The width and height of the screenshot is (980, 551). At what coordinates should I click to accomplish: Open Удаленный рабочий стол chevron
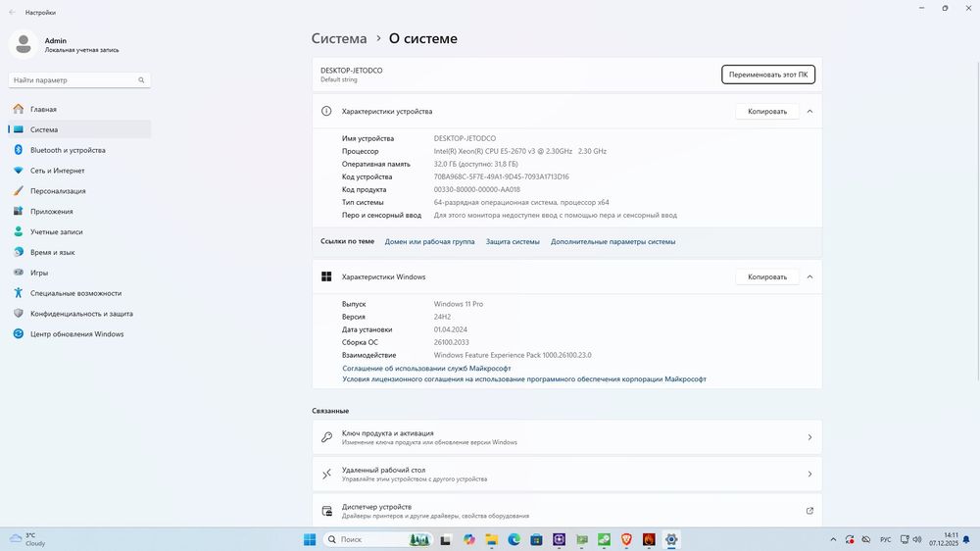pyautogui.click(x=809, y=475)
